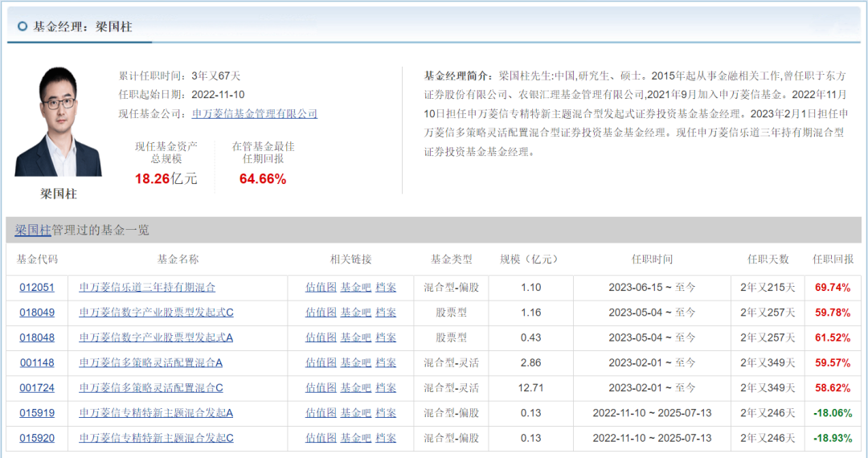Viewport: 868px width, 458px height.
Task: Click the circle icon beside 基金经理 header
Action: (23, 26)
